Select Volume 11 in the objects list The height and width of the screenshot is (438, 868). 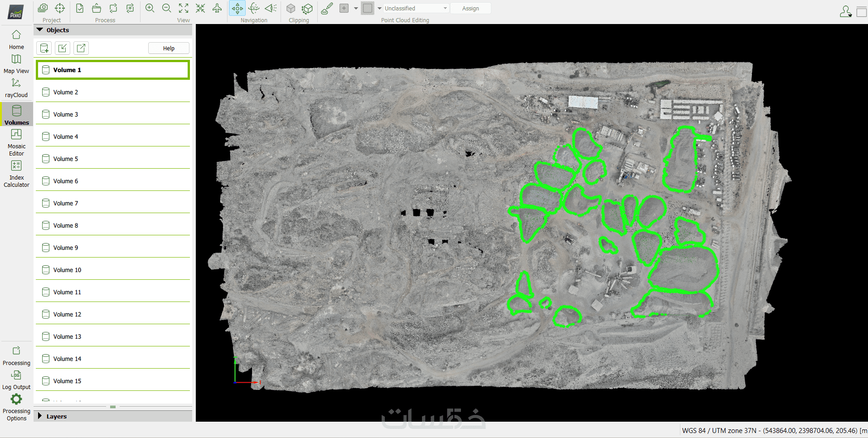pyautogui.click(x=113, y=292)
